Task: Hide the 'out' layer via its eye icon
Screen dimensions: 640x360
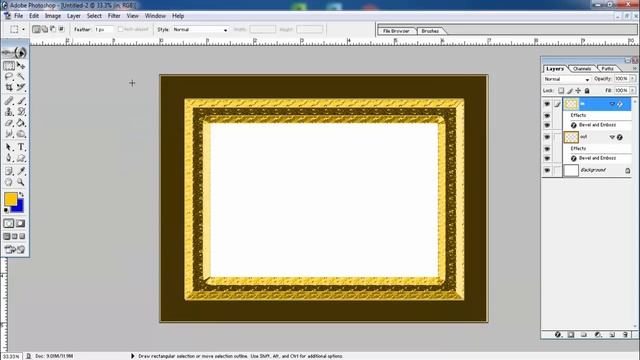Action: point(547,137)
